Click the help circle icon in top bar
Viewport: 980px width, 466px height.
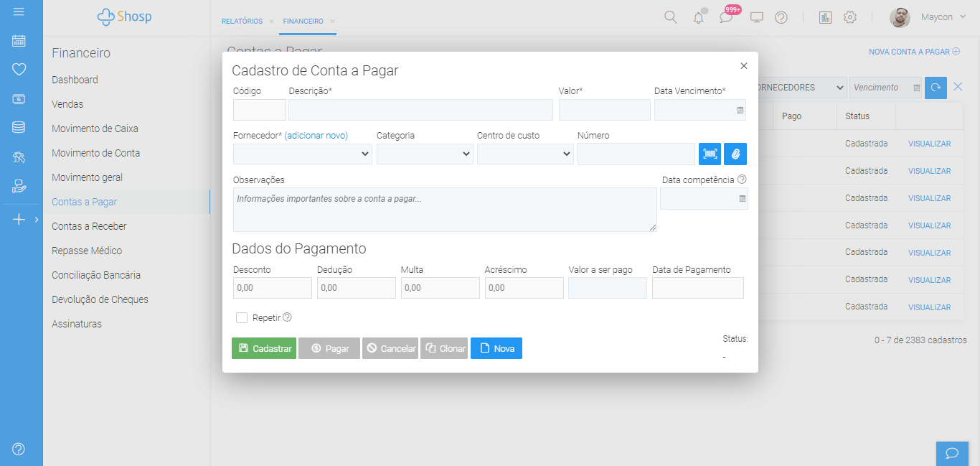click(x=781, y=17)
